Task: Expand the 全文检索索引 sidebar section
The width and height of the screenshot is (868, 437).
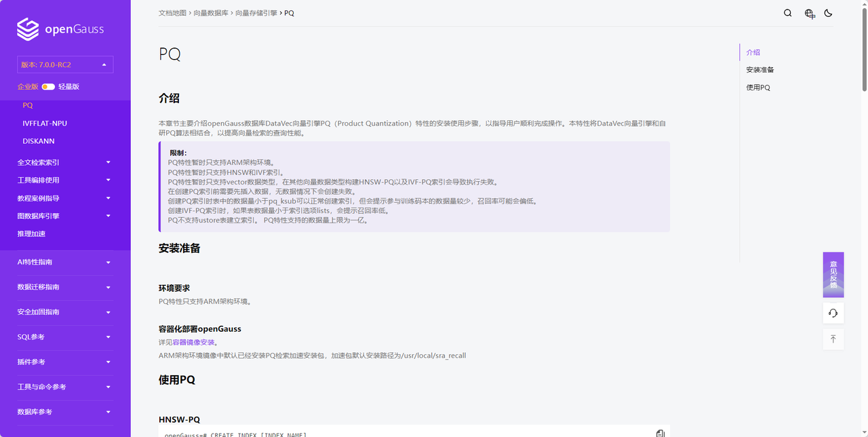Action: coord(64,162)
